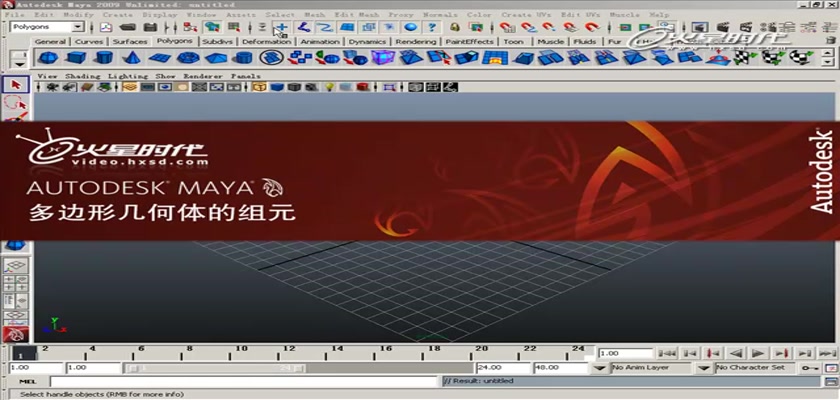The height and width of the screenshot is (400, 840).
Task: Enable snap to curves magnet
Action: (529, 27)
